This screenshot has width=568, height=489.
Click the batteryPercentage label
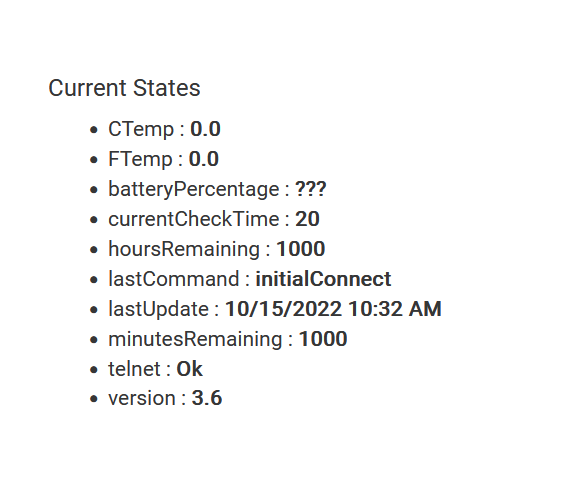click(x=194, y=189)
